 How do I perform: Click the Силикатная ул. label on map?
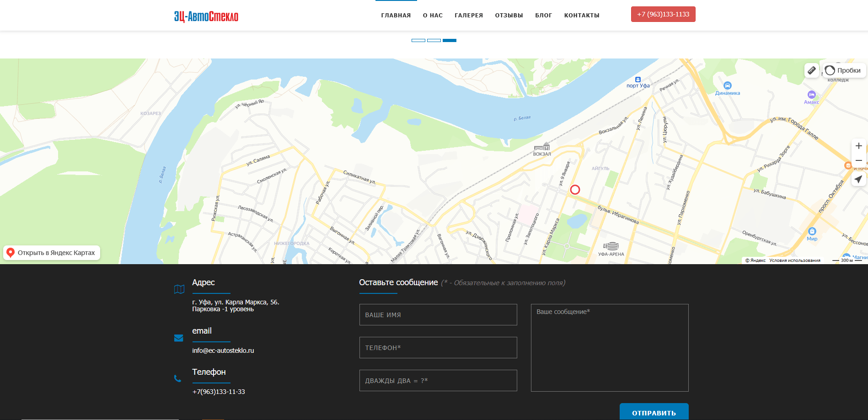(359, 177)
